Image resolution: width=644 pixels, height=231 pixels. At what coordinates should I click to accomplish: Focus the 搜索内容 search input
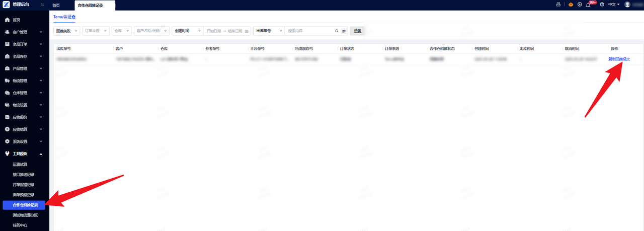(310, 31)
